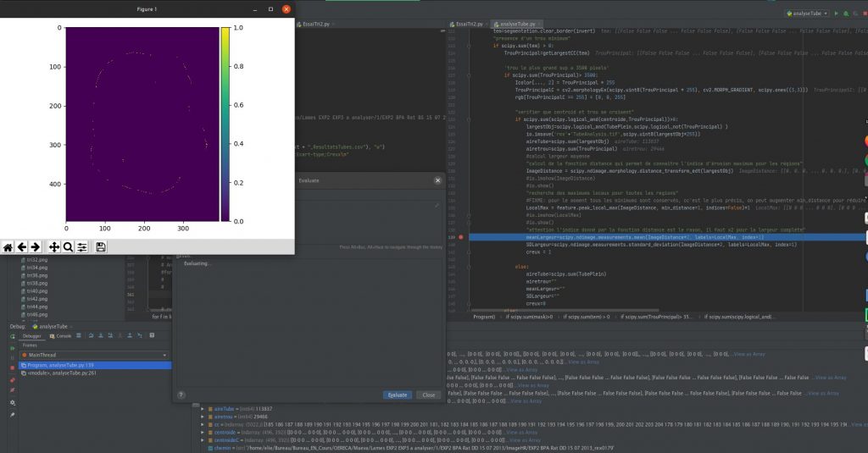
Task: Open View Breakpoints icon in debug sidebar
Action: [x=12, y=380]
